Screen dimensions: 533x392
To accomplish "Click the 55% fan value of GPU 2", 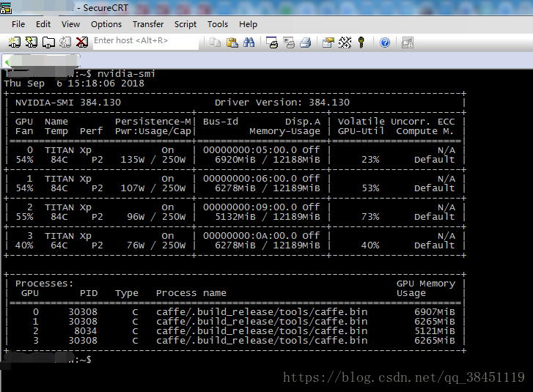I will coord(24,217).
